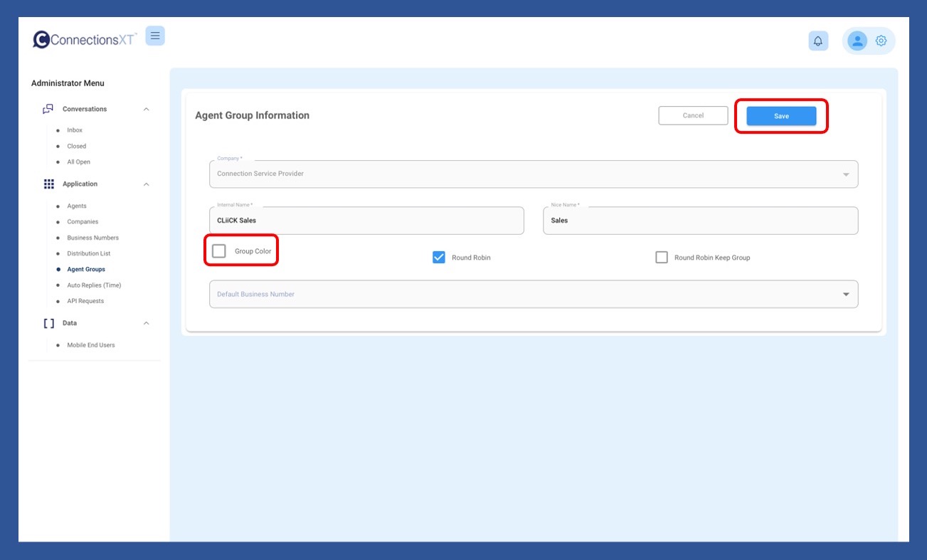
Task: Collapse the Conversations section chevron
Action: point(147,110)
